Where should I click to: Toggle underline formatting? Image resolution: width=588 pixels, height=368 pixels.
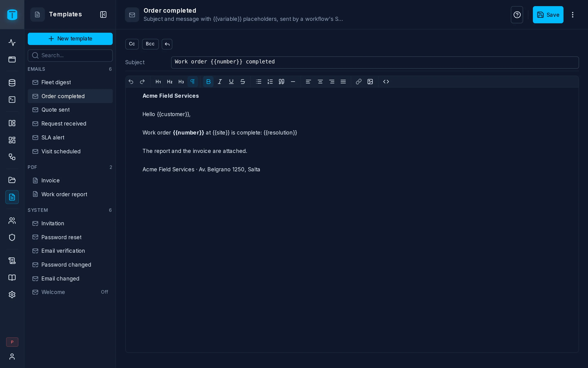231,82
